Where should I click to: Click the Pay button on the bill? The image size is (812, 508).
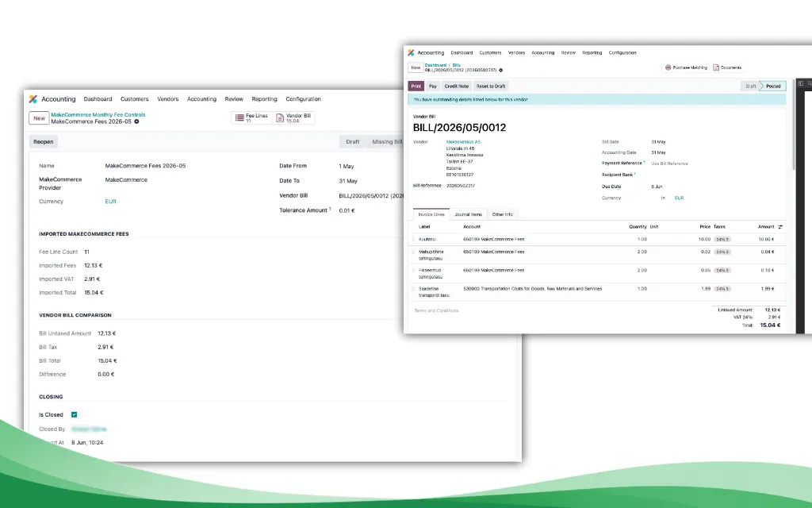coord(433,86)
